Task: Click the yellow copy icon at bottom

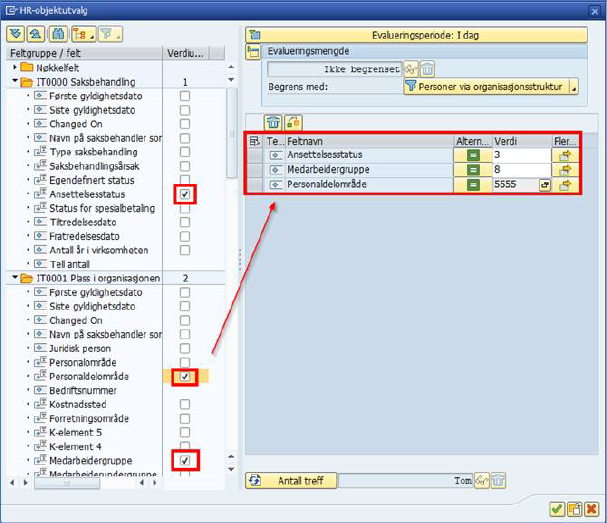Action: click(574, 509)
